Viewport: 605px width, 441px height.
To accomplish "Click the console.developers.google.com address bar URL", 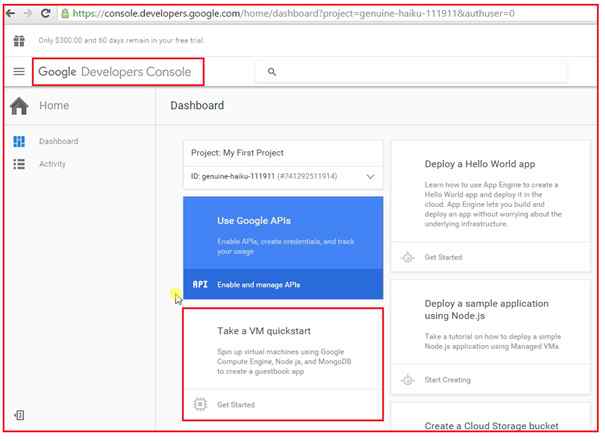I will click(x=293, y=14).
